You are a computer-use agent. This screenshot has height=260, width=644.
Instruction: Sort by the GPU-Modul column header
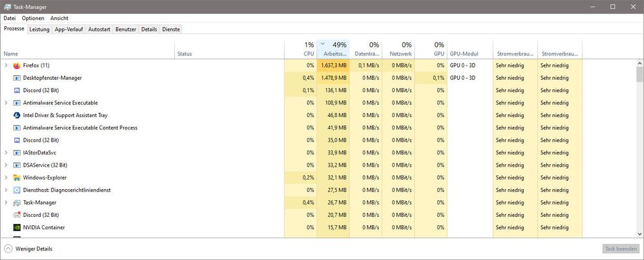(x=470, y=50)
